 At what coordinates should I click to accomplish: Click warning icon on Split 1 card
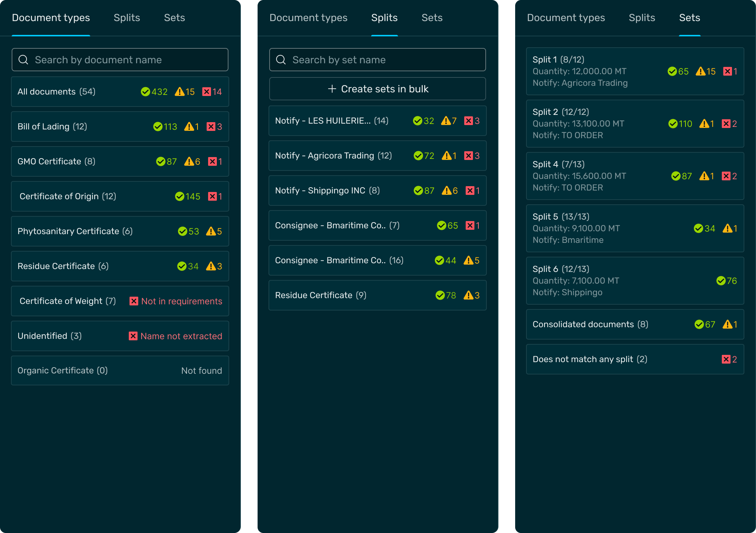click(700, 71)
